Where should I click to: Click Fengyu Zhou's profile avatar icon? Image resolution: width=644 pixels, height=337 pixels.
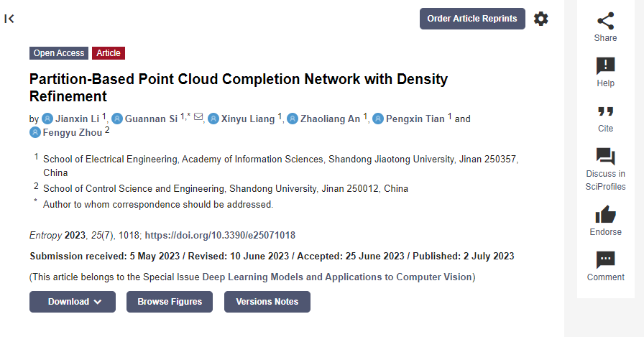(35, 133)
